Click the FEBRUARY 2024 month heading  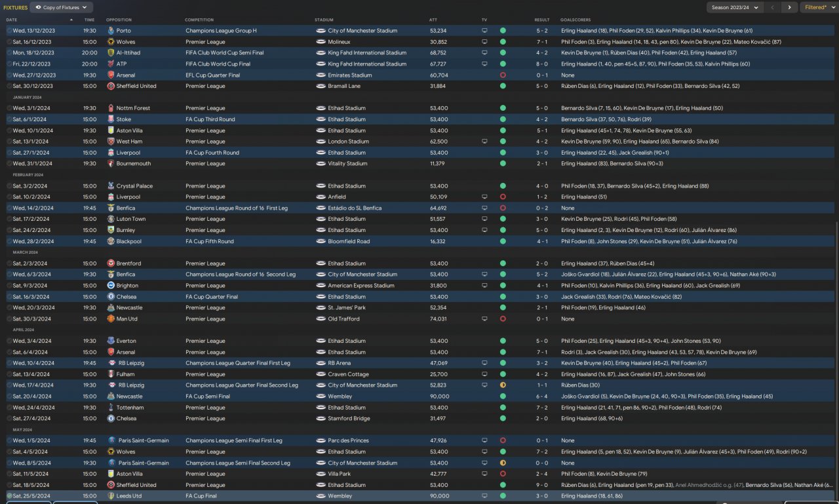[x=28, y=175]
